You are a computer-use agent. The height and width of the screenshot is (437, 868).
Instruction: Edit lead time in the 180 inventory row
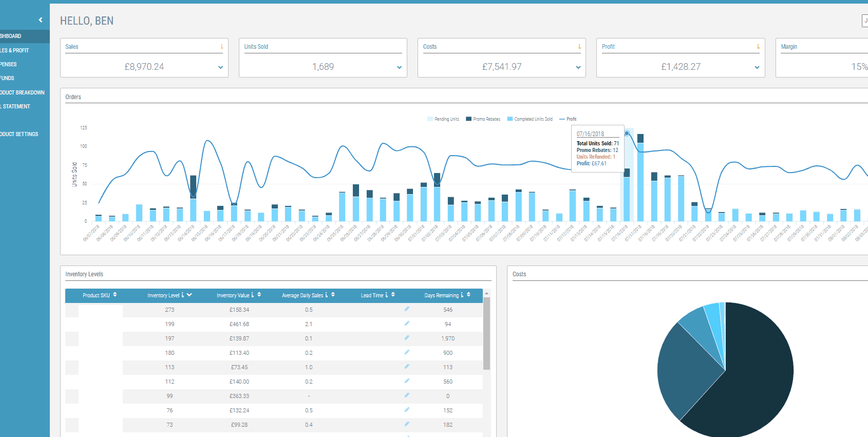point(407,352)
